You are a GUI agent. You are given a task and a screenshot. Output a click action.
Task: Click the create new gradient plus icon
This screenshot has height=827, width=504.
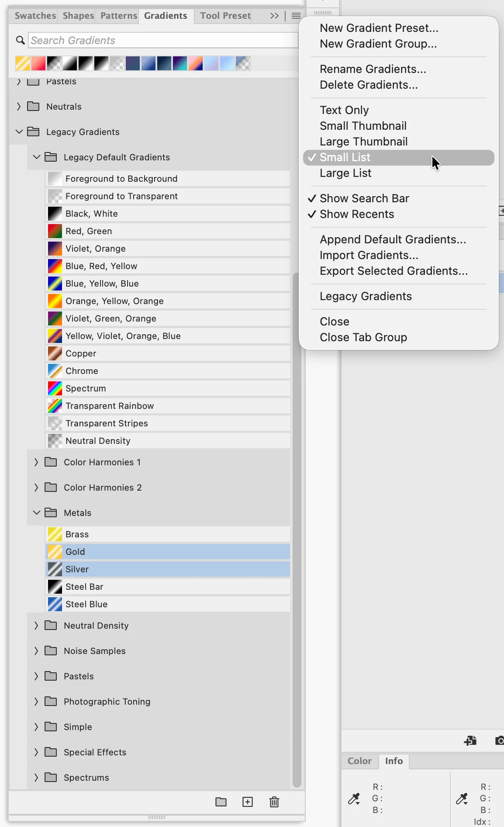248,802
